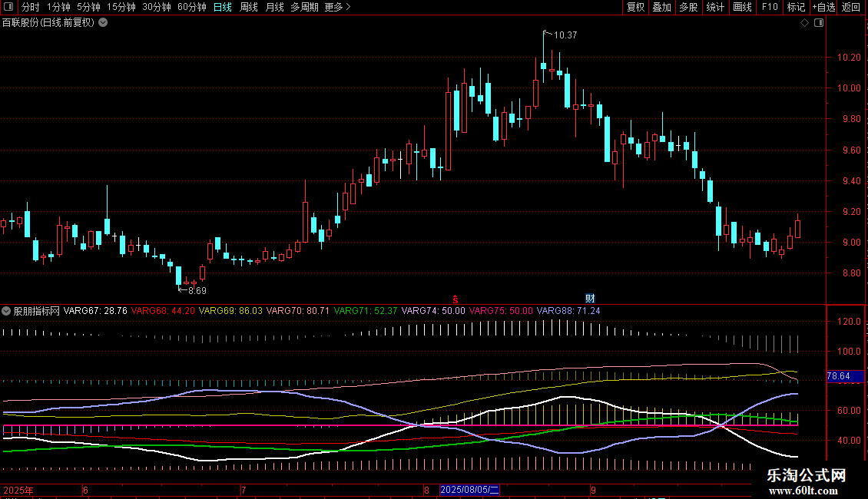
Task: Toggle the side panel icon in chart header
Action: point(819,23)
